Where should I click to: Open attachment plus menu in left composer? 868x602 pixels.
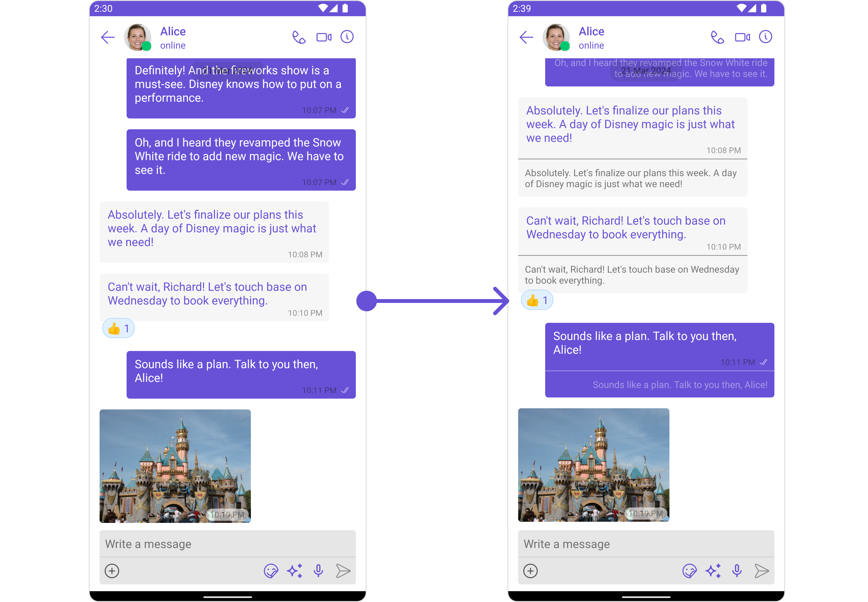coord(112,571)
